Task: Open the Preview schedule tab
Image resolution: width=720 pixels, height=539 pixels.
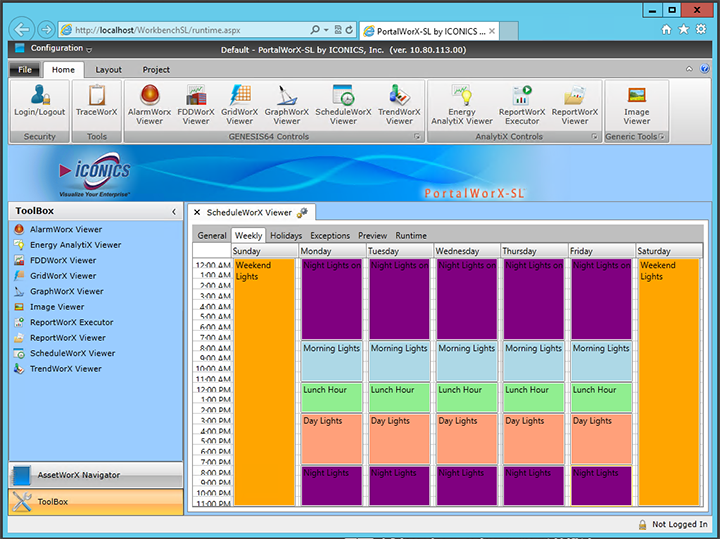Action: pos(372,236)
